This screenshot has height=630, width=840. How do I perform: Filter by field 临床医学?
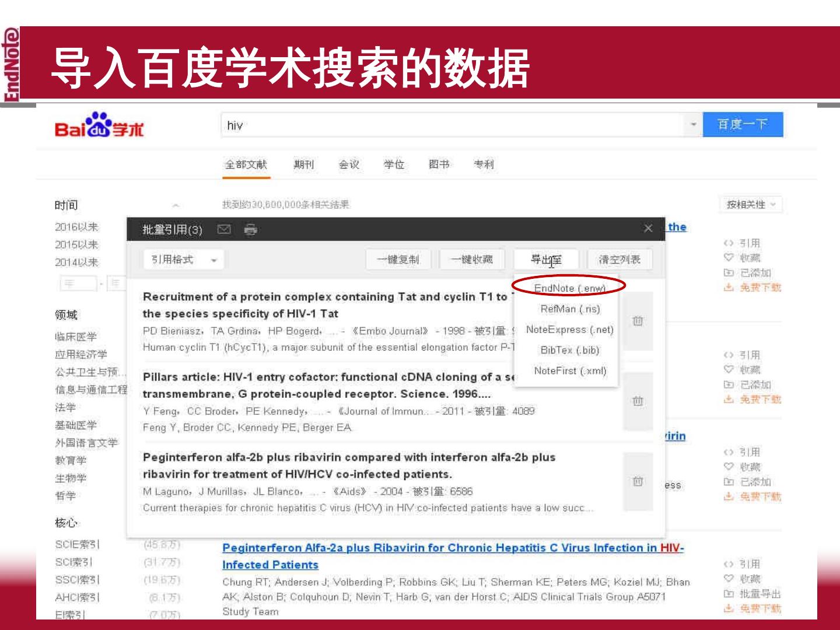(x=76, y=337)
